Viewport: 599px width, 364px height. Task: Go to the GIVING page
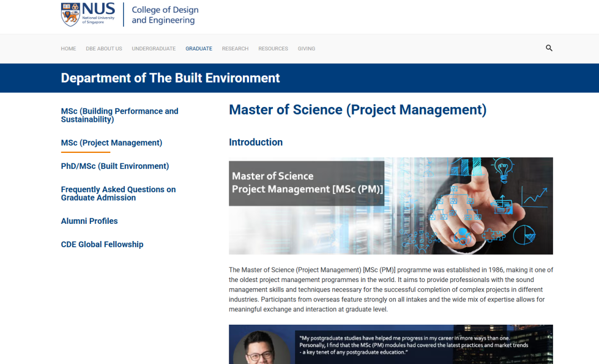pos(306,49)
